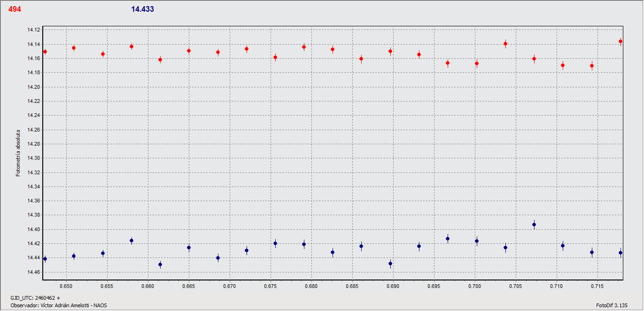Click the 0.685 x-axis tick label

click(352, 286)
